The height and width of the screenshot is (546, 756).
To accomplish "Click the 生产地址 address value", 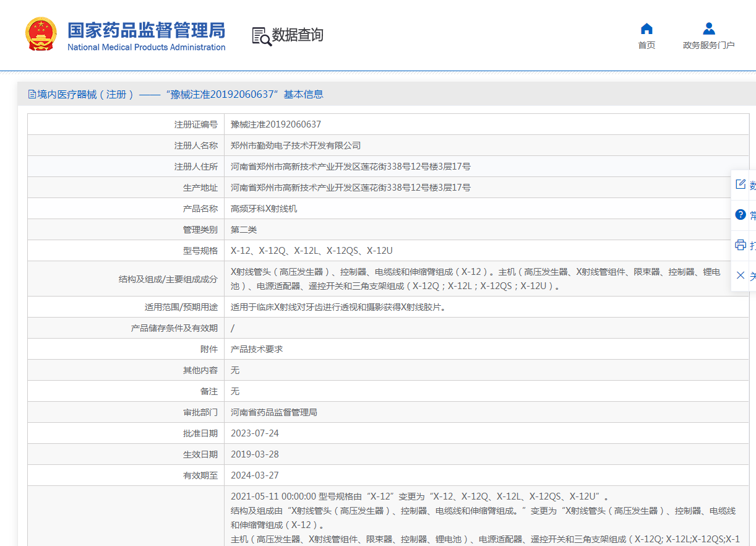I will (351, 188).
